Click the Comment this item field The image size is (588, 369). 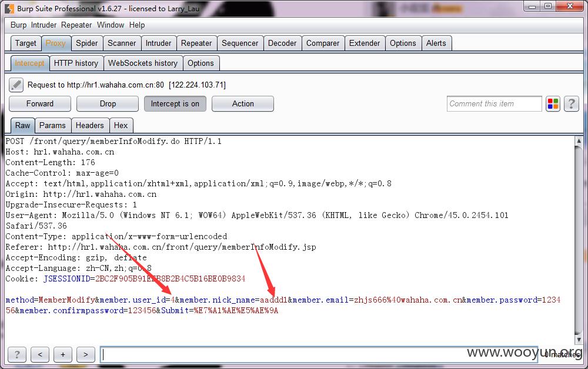click(495, 104)
